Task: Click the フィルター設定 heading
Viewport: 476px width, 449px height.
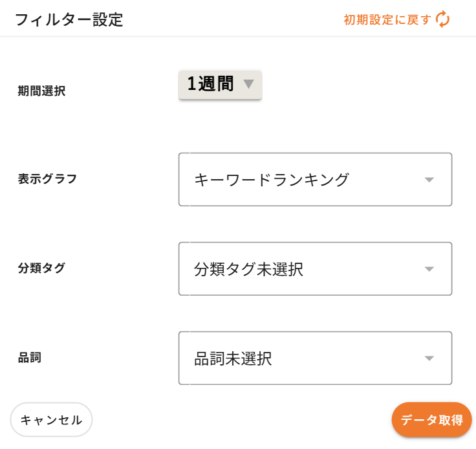Action: (69, 19)
